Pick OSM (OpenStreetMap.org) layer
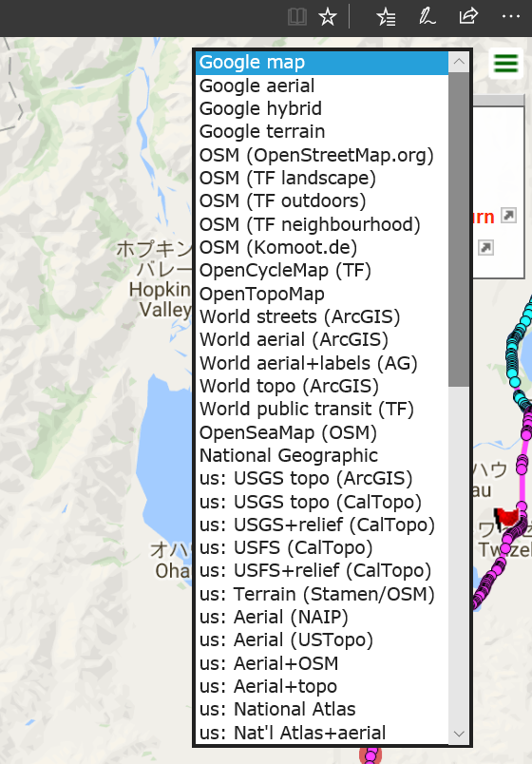 pyautogui.click(x=321, y=155)
